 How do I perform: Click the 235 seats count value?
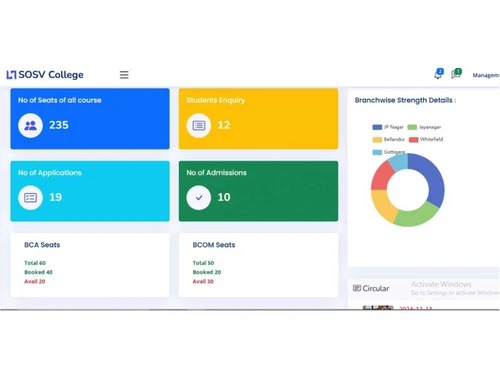59,125
